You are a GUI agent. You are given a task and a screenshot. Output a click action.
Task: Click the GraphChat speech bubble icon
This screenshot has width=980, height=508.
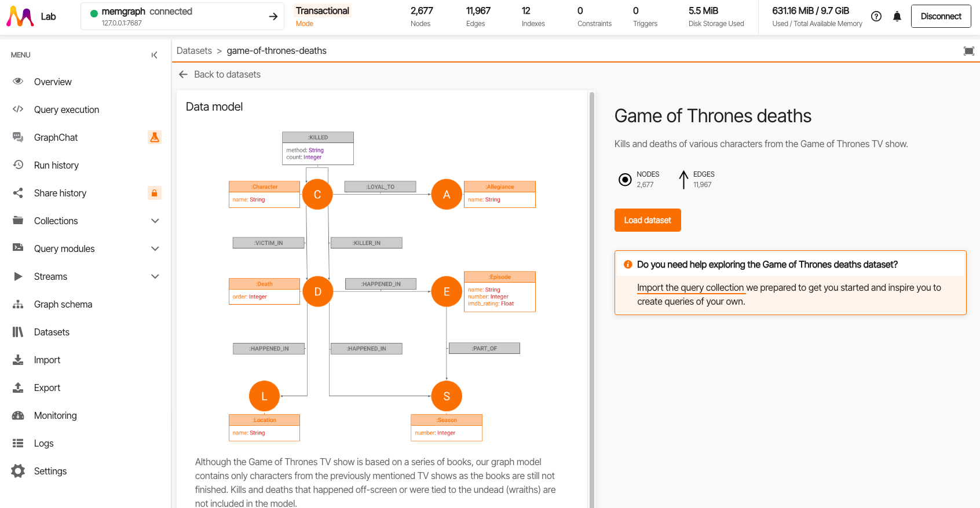click(18, 137)
